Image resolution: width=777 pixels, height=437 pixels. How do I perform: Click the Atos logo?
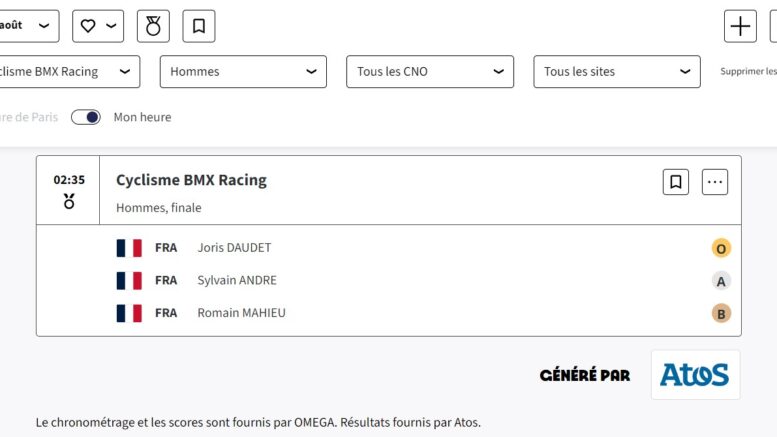(695, 375)
